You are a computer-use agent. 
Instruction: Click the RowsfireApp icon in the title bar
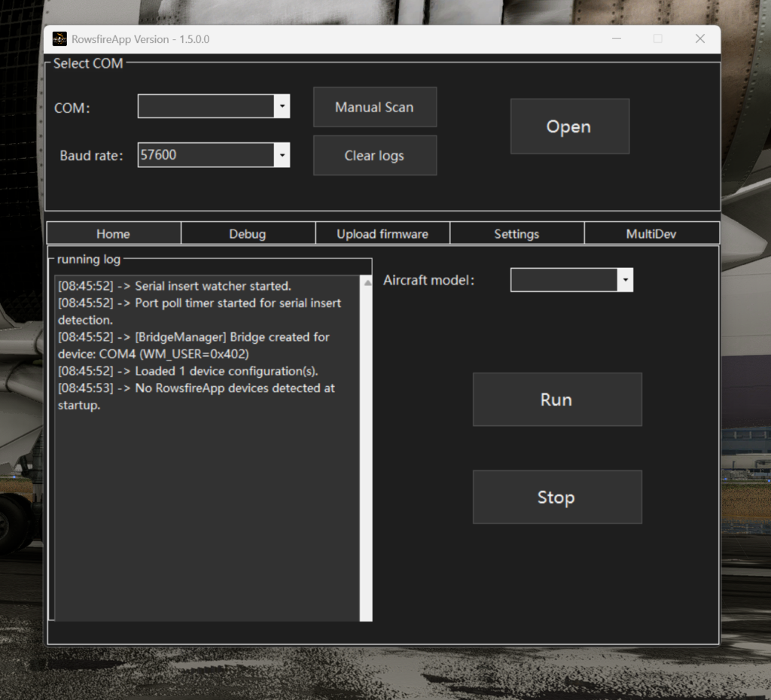pyautogui.click(x=59, y=39)
